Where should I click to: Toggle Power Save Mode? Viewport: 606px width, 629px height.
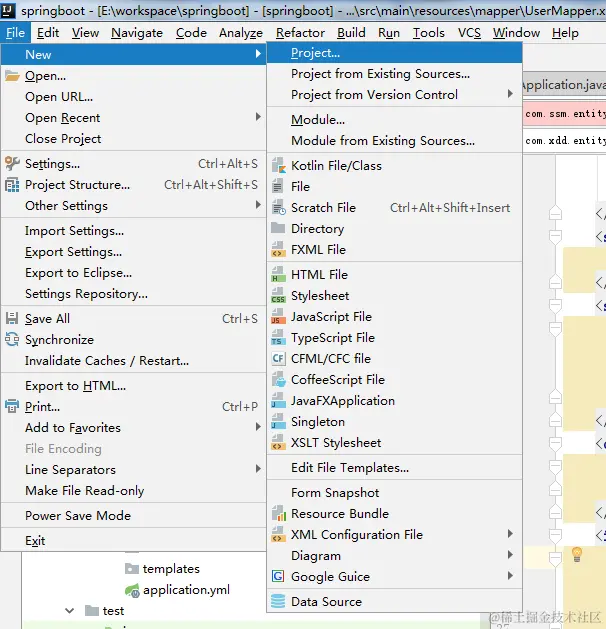point(133,515)
